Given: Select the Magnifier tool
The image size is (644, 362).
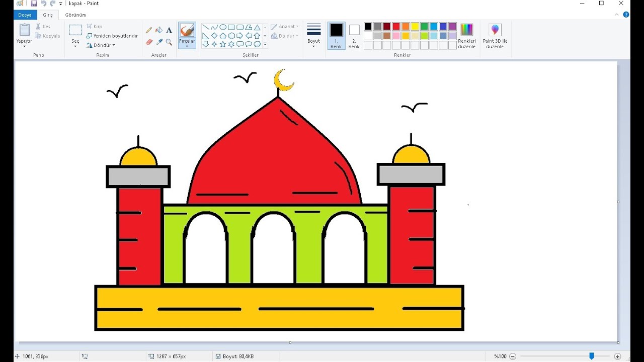Looking at the screenshot, I should (x=169, y=42).
